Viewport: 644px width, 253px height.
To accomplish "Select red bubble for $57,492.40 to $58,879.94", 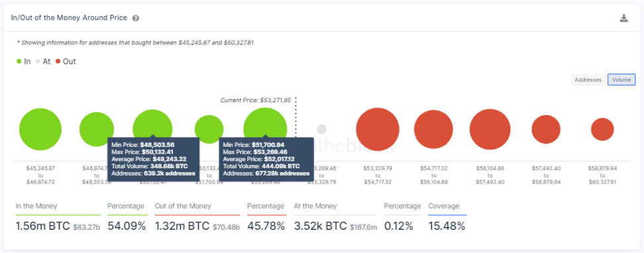I will (x=546, y=129).
